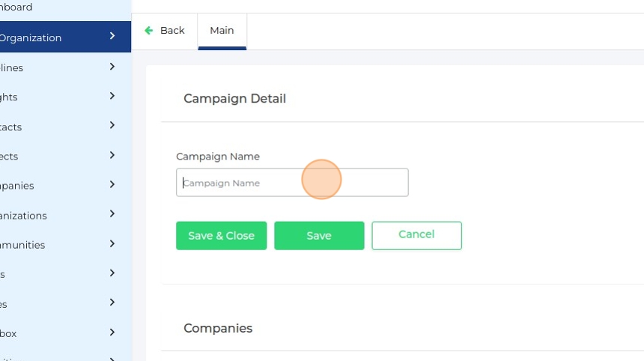The width and height of the screenshot is (644, 361).
Task: Click the green Back arrow icon
Action: (149, 31)
